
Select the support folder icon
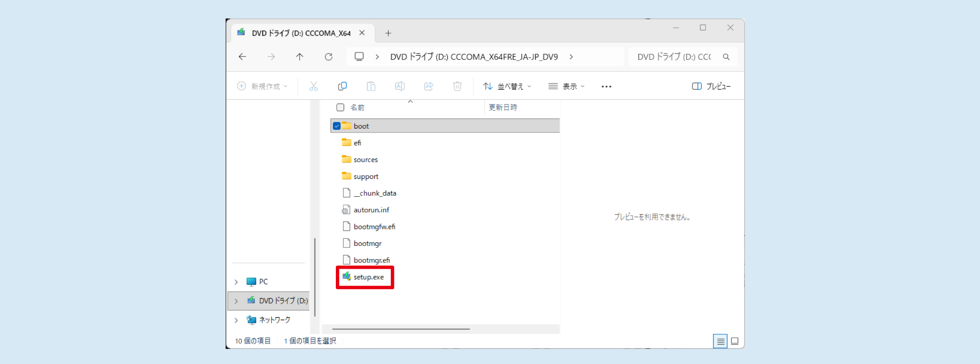click(x=346, y=176)
